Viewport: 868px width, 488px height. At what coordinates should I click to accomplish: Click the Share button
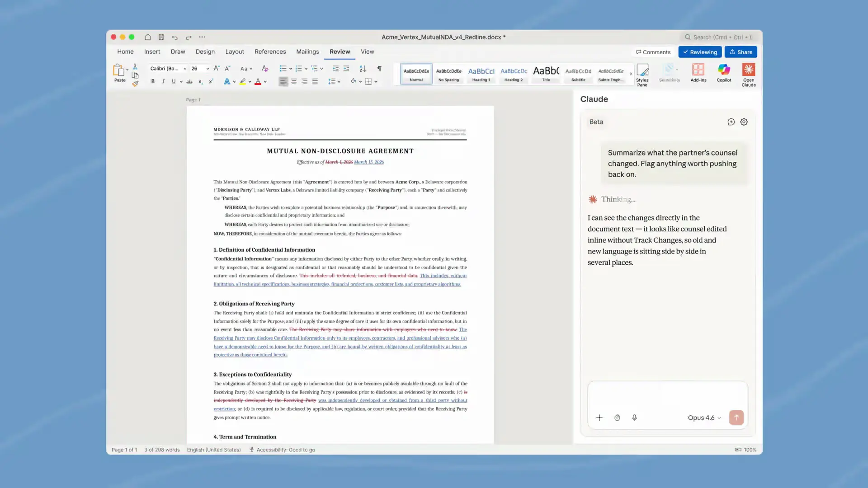pyautogui.click(x=741, y=52)
